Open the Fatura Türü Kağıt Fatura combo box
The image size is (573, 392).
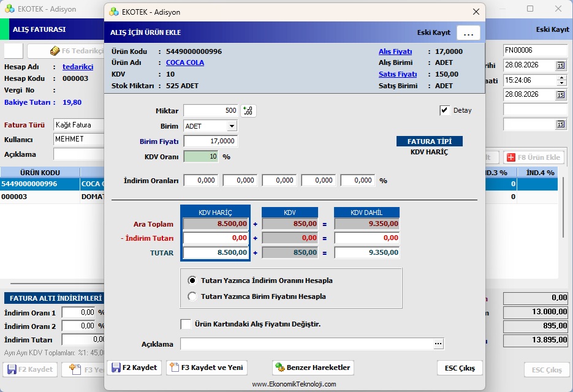[x=79, y=125]
